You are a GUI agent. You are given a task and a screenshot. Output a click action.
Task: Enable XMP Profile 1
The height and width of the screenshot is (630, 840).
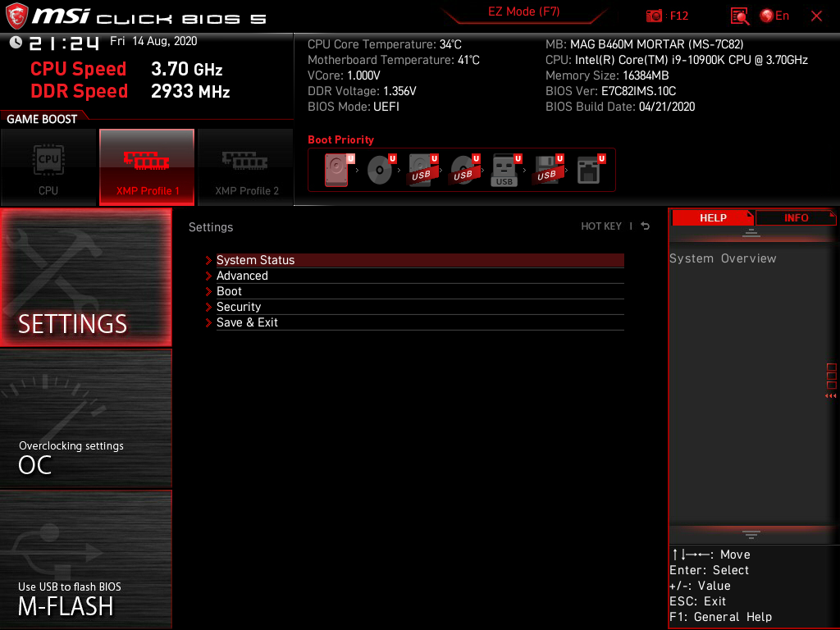[x=147, y=167]
